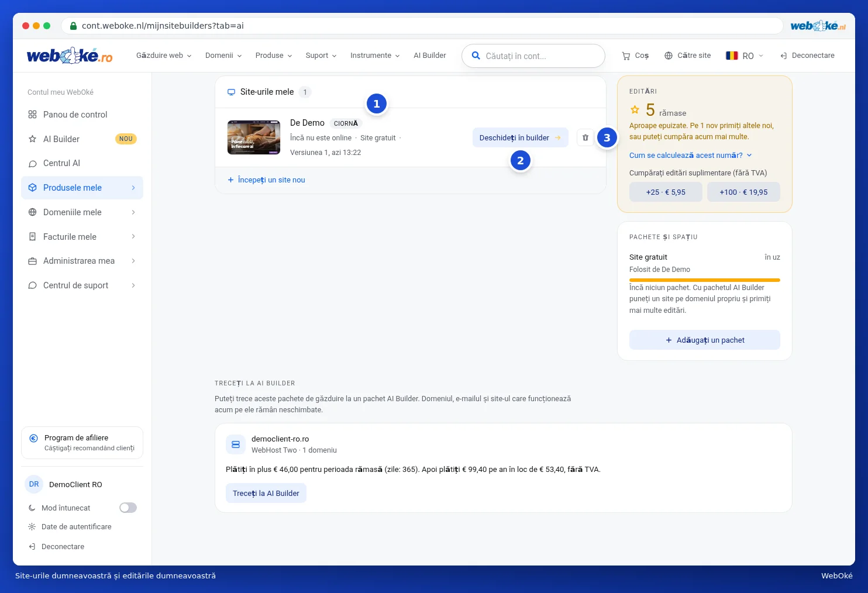Expand the Centrul de suport chevron
The image size is (868, 593).
(x=133, y=285)
